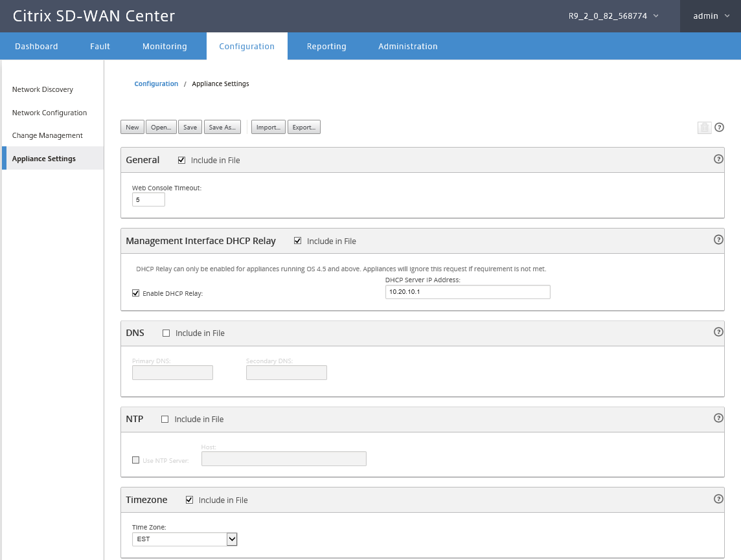This screenshot has width=741, height=560.
Task: Open help for Management Interface DHCP Relay
Action: click(x=718, y=240)
